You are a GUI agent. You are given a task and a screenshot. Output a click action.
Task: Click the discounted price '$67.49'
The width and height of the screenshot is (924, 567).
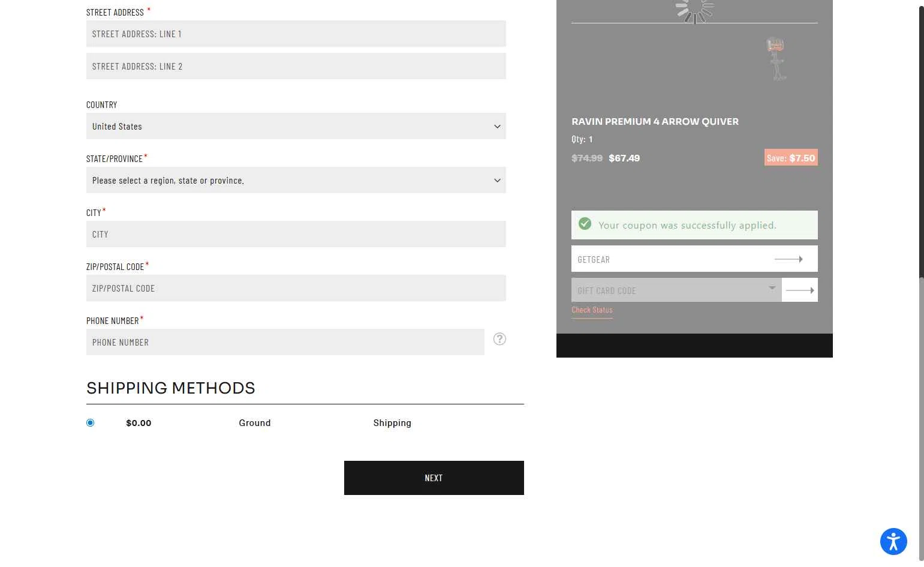pyautogui.click(x=624, y=158)
